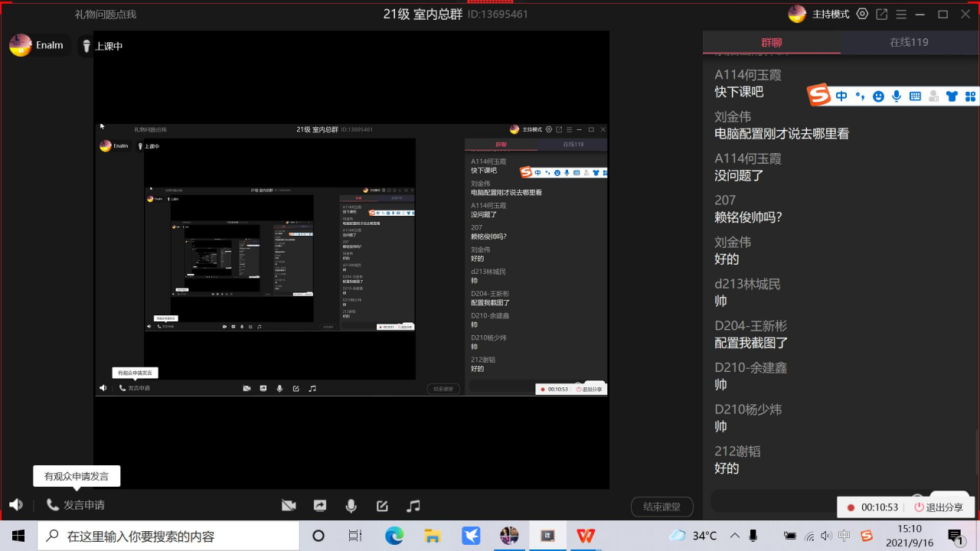Screen dimensions: 980x551
Task: Click the music note icon
Action: click(x=413, y=506)
